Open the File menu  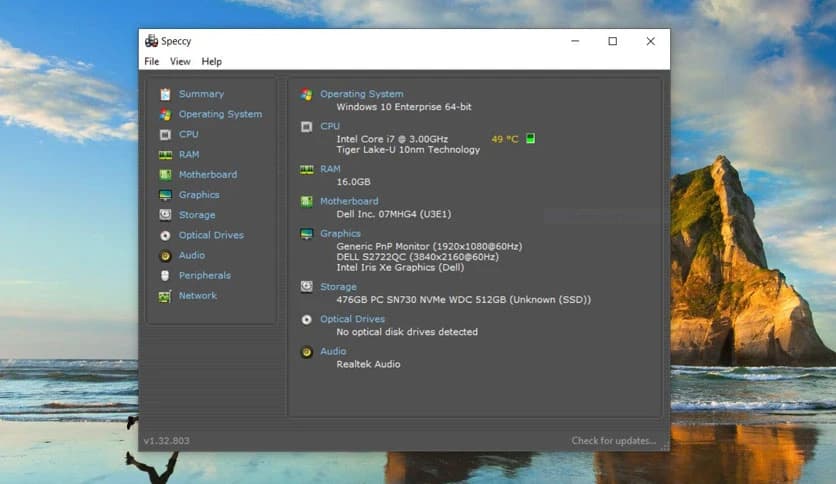point(151,61)
